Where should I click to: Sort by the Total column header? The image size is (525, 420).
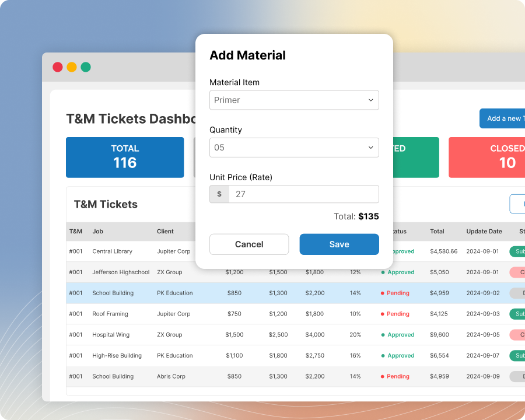[437, 232]
